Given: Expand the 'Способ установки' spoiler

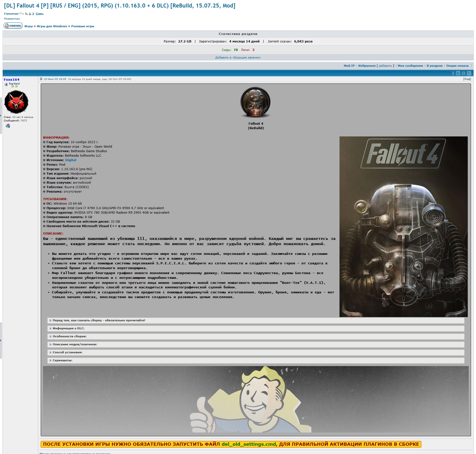Looking at the screenshot, I should pyautogui.click(x=256, y=352).
